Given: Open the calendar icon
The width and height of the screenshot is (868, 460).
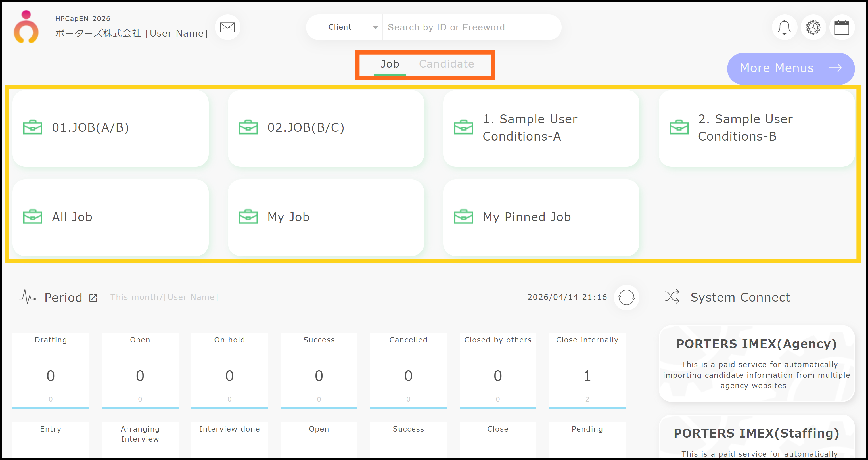Looking at the screenshot, I should [841, 27].
